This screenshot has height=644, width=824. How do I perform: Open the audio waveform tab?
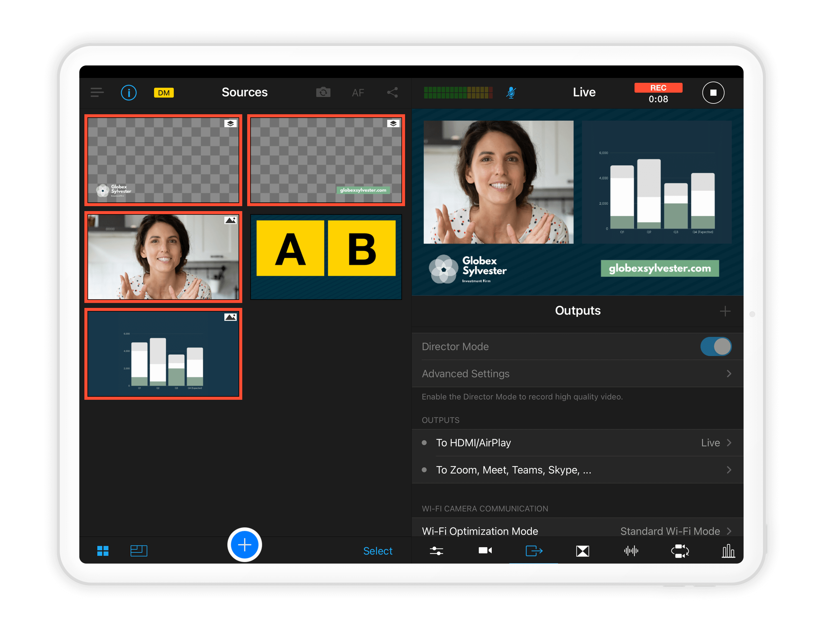631,551
